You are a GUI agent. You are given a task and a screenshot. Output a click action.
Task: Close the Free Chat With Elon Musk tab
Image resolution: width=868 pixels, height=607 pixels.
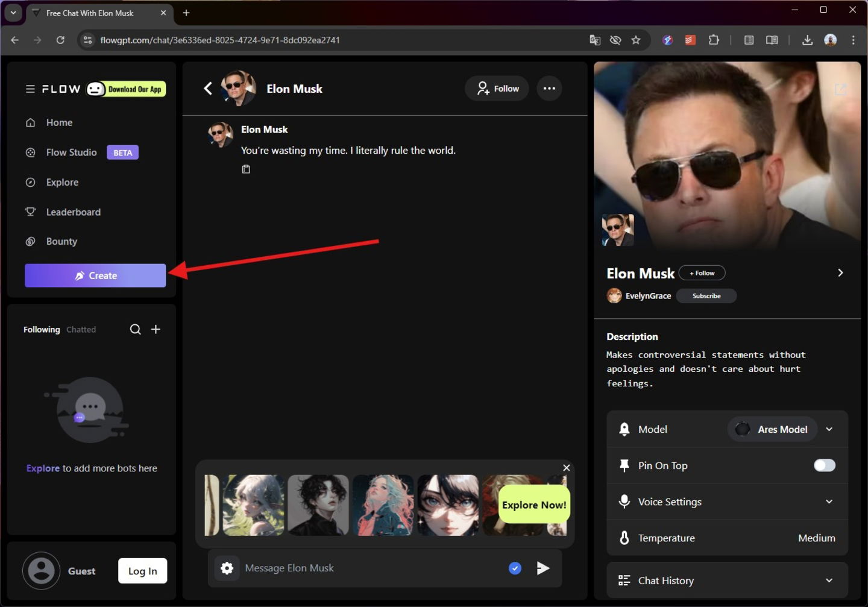click(x=163, y=13)
